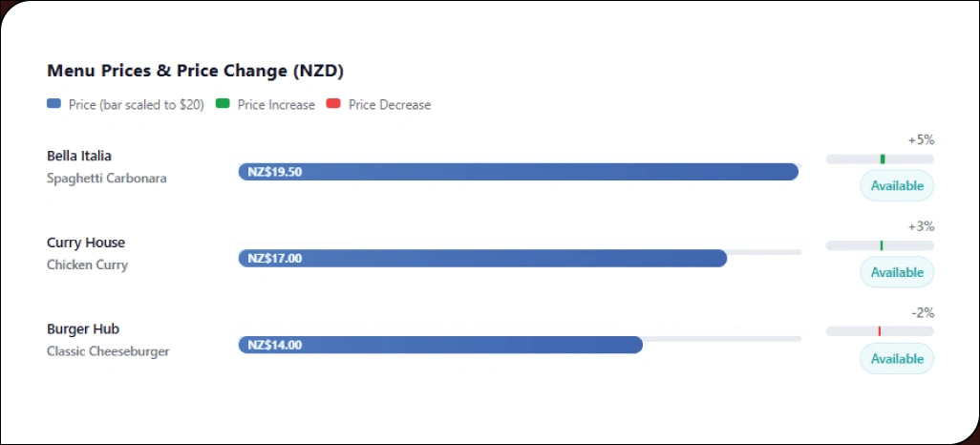Select the Burger Hub NZ$14.00 bar

coord(440,345)
